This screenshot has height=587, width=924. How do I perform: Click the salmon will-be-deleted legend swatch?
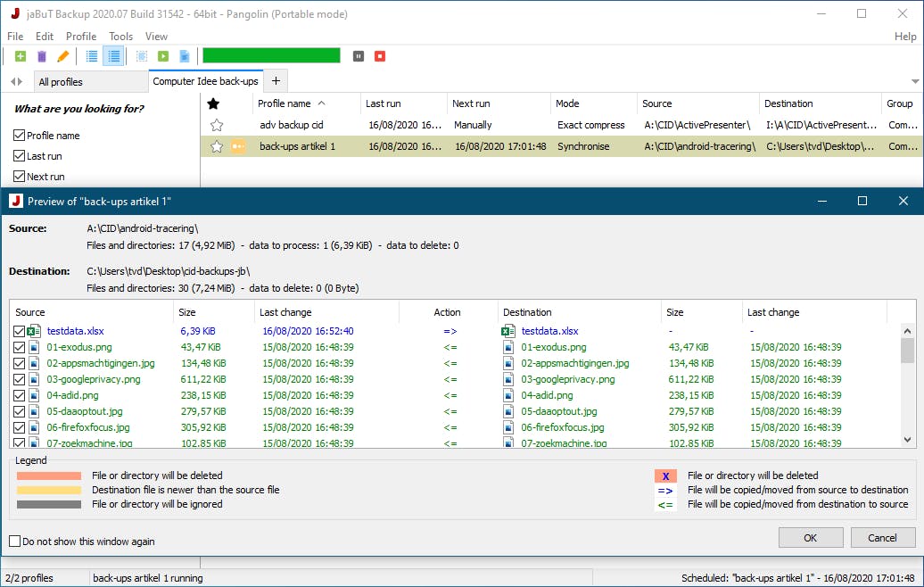tap(49, 475)
